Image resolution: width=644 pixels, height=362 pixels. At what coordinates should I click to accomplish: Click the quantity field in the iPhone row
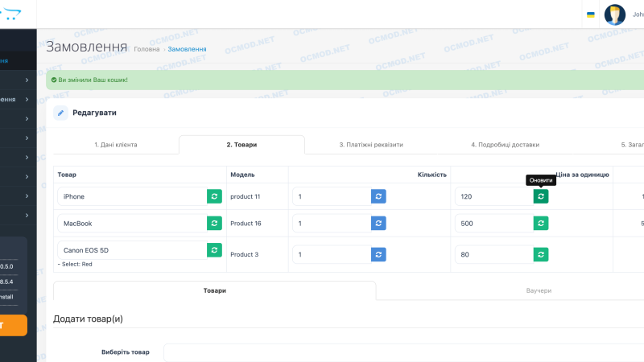(x=332, y=196)
